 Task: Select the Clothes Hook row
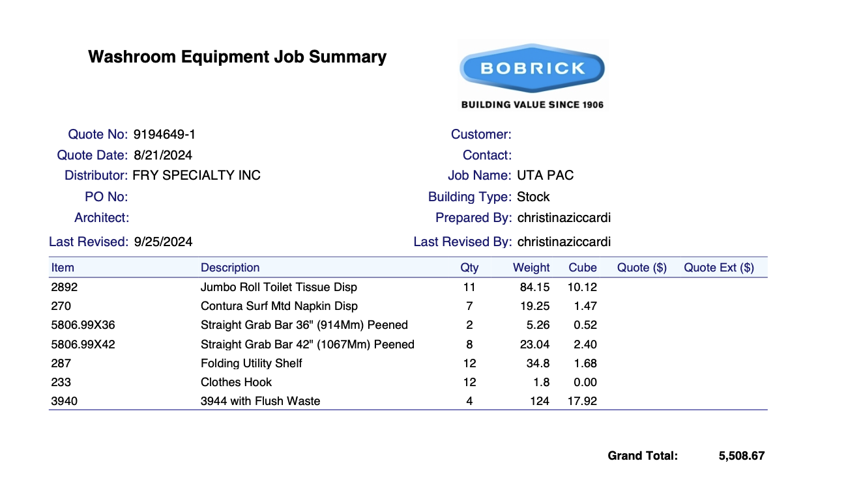(x=237, y=382)
